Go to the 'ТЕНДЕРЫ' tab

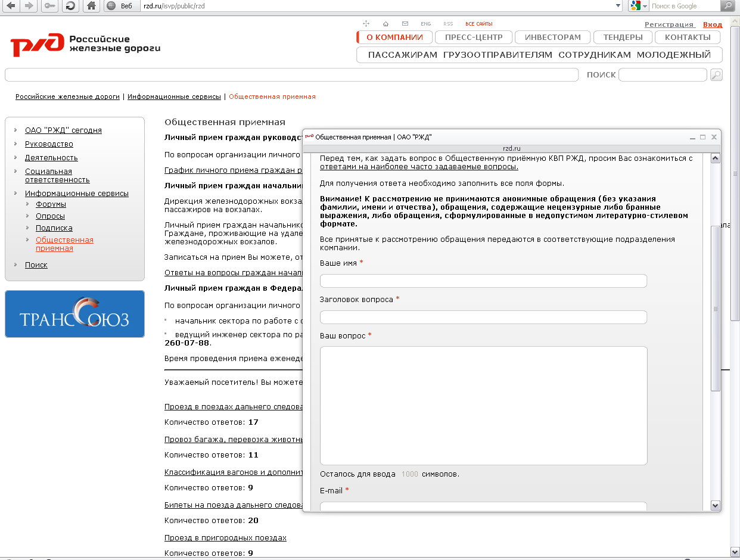(623, 37)
